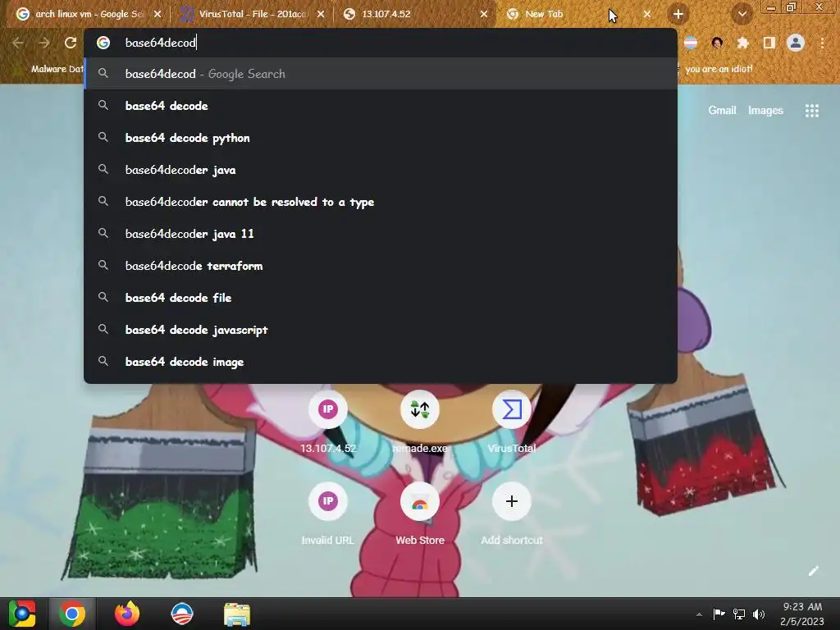Click the volume speaker tray icon
840x630 pixels.
tap(759, 614)
